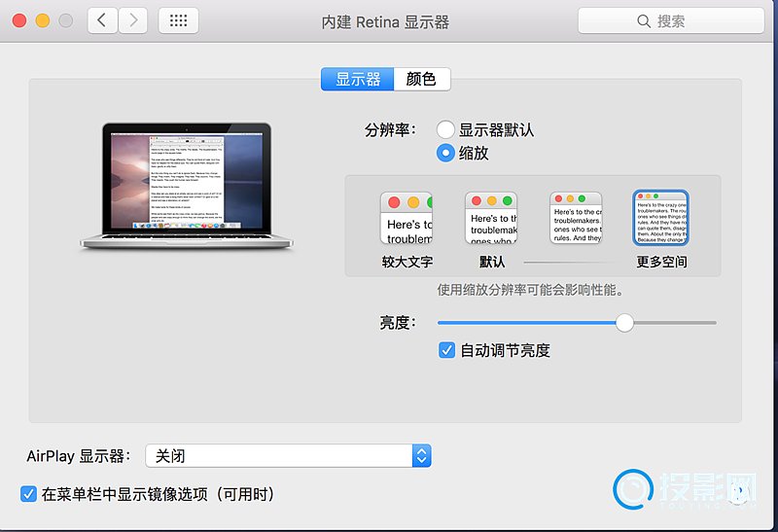Click the forward navigation arrow
This screenshot has height=532, width=778.
(x=132, y=20)
